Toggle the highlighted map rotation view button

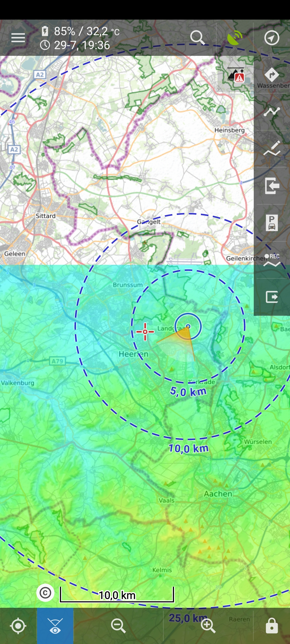click(55, 626)
